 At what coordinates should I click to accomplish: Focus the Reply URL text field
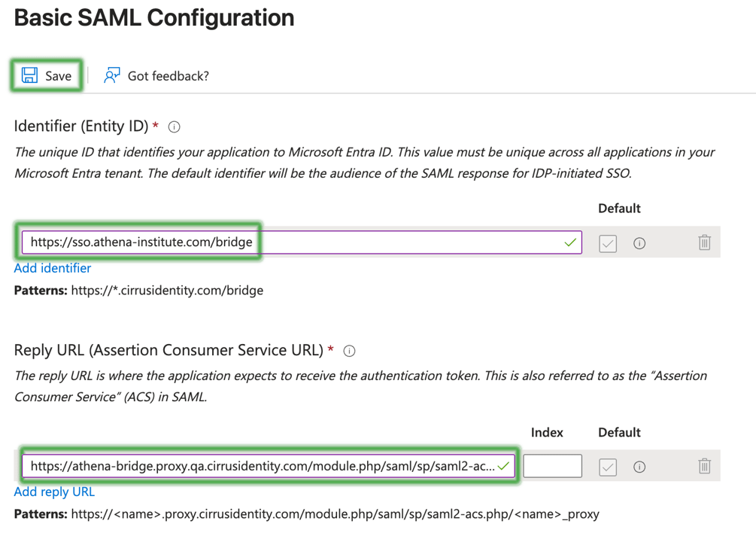(263, 466)
